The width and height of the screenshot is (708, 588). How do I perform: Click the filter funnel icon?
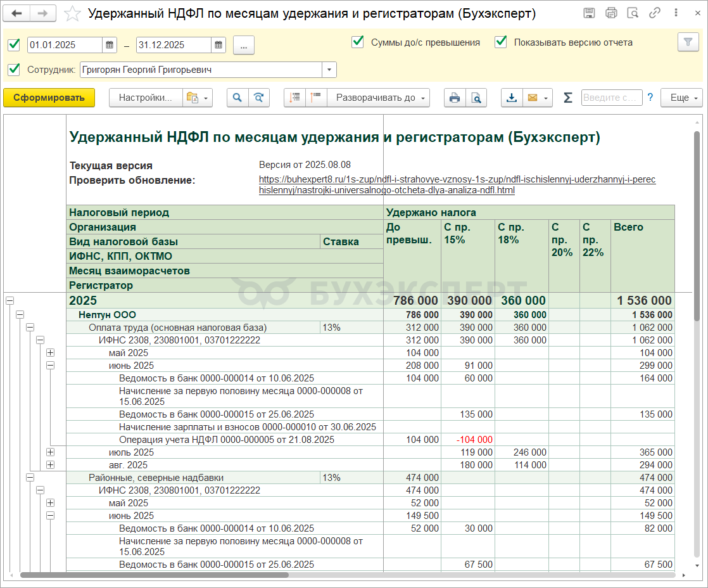tap(688, 42)
